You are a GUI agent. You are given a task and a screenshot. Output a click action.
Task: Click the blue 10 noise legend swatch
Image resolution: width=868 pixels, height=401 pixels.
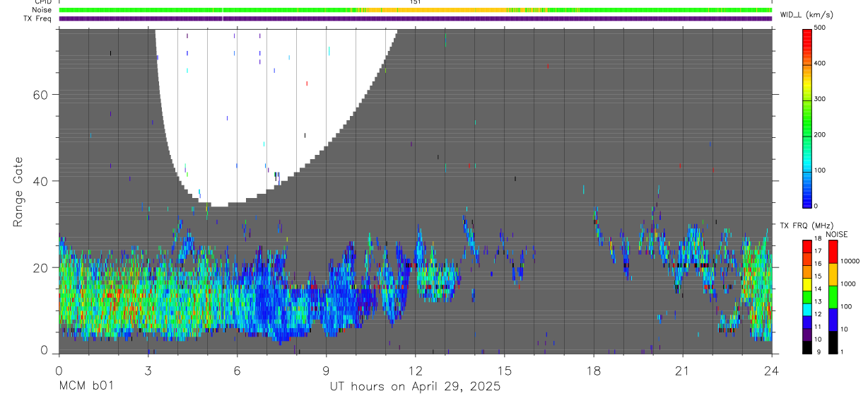[833, 319]
